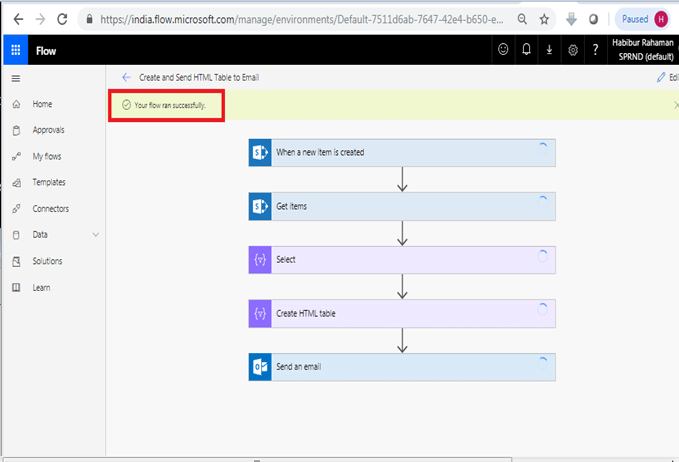The image size is (679, 462).
Task: Click the Edit pencil icon
Action: pos(661,78)
